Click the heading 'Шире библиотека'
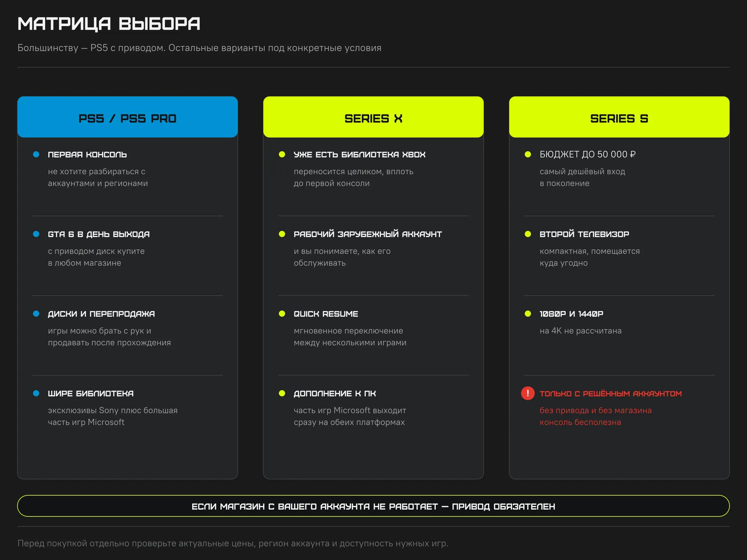This screenshot has width=747, height=560. [x=91, y=394]
